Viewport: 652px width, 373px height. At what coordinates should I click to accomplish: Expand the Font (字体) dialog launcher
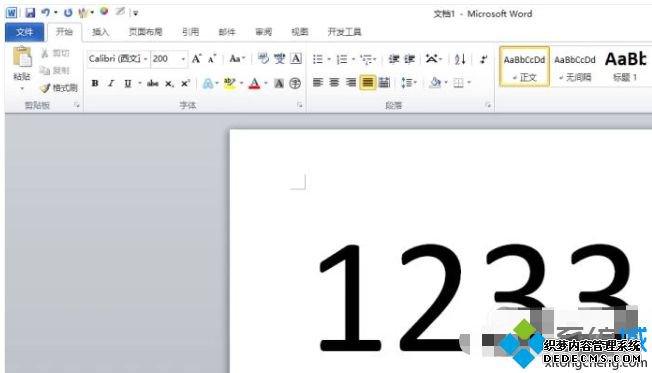click(299, 105)
